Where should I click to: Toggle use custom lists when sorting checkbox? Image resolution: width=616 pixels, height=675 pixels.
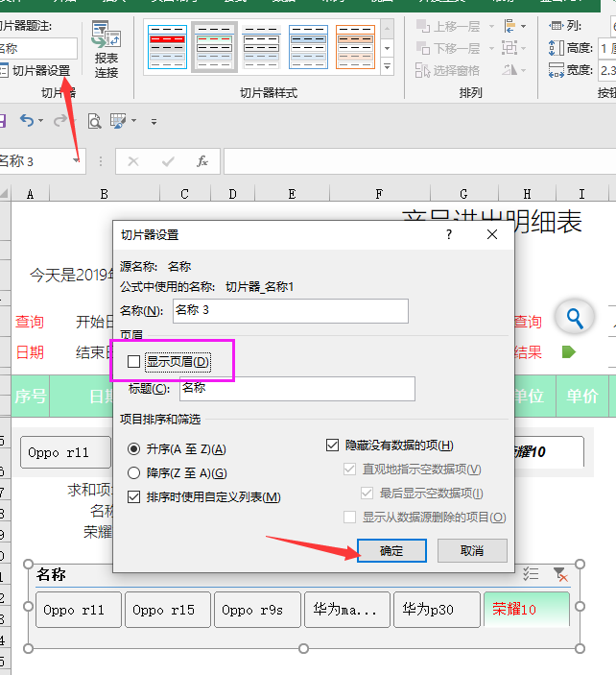(x=133, y=497)
